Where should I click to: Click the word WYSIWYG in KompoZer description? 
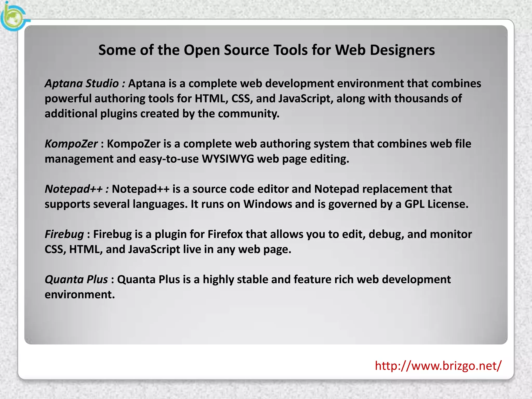click(228, 159)
